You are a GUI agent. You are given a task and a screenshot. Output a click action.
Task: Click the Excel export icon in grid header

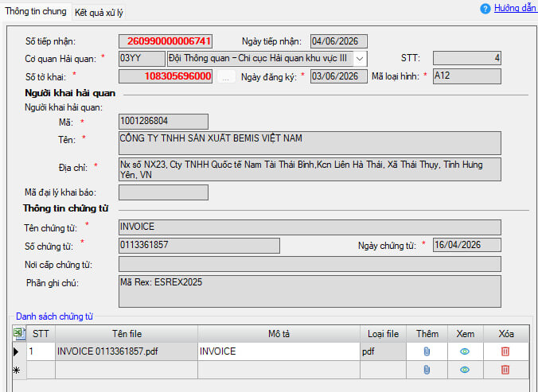[20, 333]
